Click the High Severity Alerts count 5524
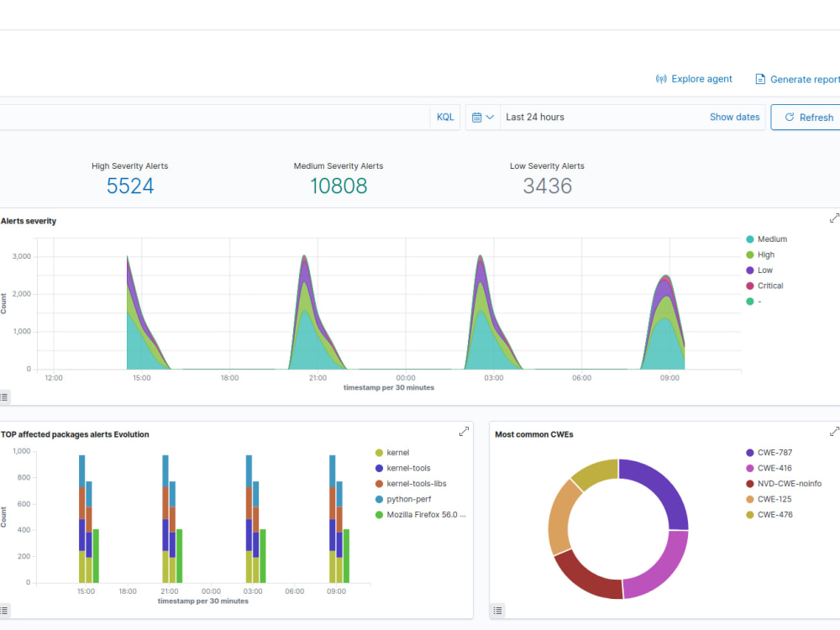Image resolution: width=840 pixels, height=630 pixels. [x=130, y=186]
